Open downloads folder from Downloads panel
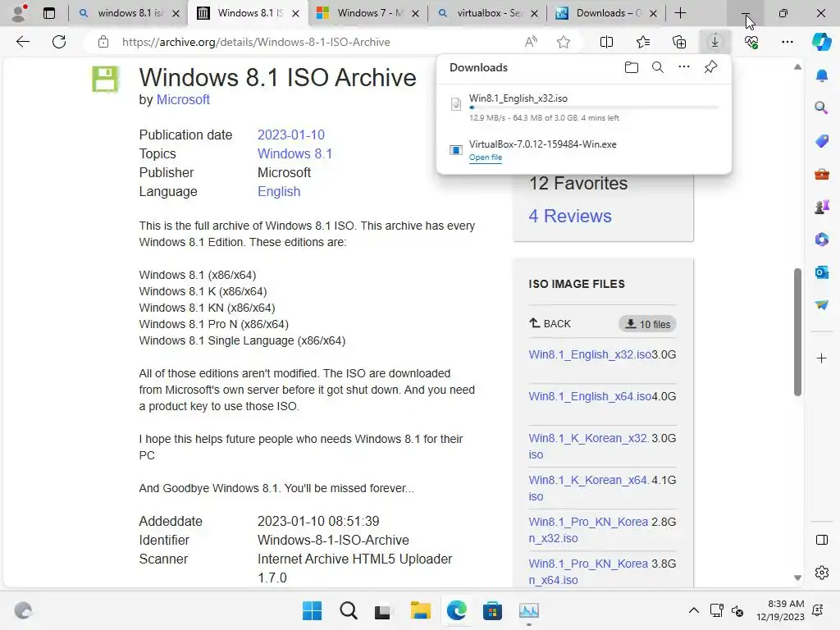The image size is (840, 630). click(x=632, y=67)
